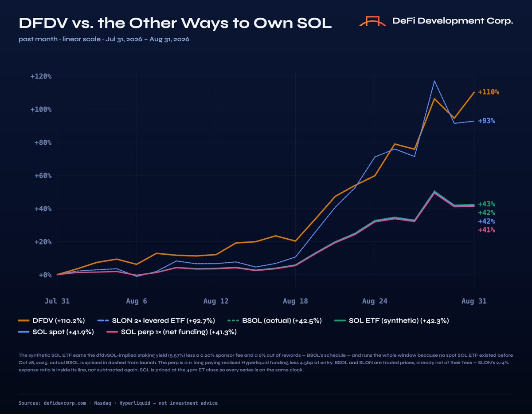Click the "Sources: defidevcorp.com" line at the bottom
Viewport: 532px width, 414px height.
[x=118, y=403]
